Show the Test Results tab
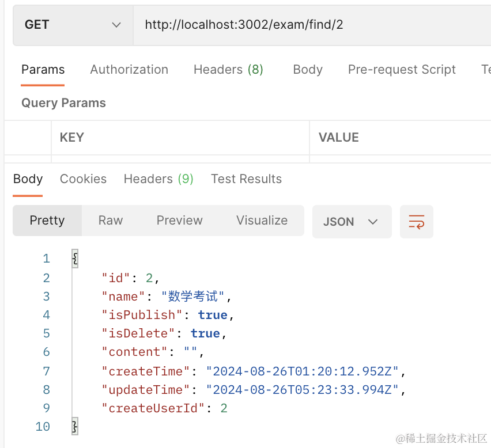The image size is (491, 448). coord(246,179)
